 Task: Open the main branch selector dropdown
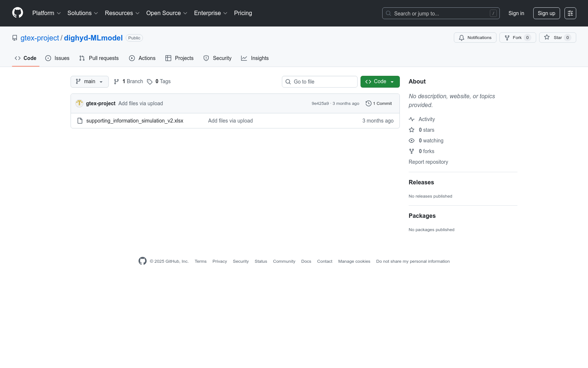pos(90,82)
